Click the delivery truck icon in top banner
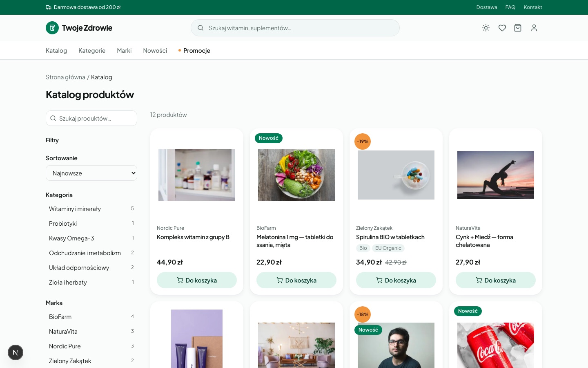 click(49, 7)
